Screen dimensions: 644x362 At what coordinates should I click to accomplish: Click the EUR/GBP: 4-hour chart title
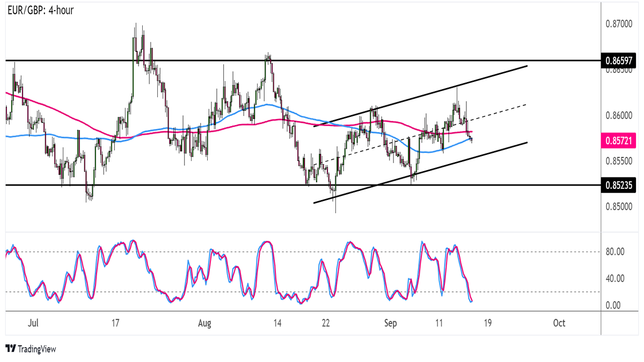pos(40,11)
